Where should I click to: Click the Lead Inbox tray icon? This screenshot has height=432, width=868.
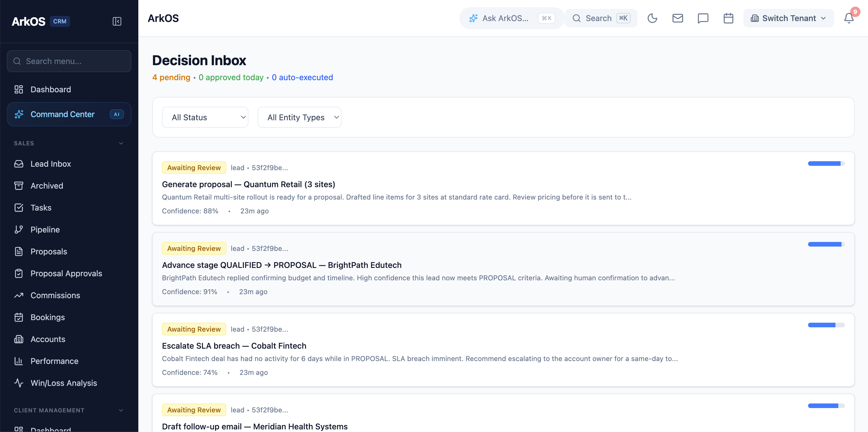[18, 164]
